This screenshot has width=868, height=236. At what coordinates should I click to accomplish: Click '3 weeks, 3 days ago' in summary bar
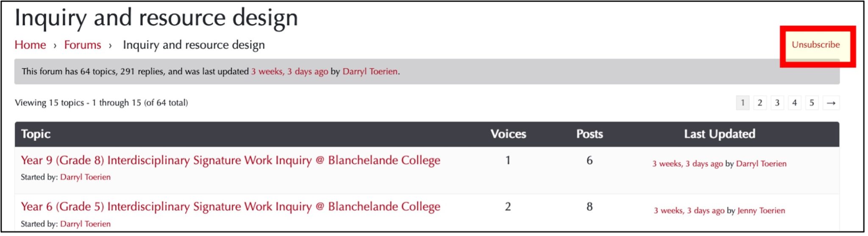point(289,71)
